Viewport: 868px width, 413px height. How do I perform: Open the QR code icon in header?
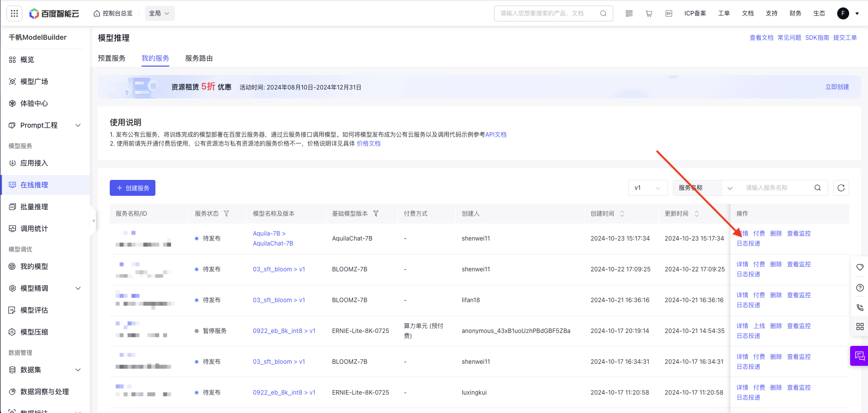[x=629, y=13]
